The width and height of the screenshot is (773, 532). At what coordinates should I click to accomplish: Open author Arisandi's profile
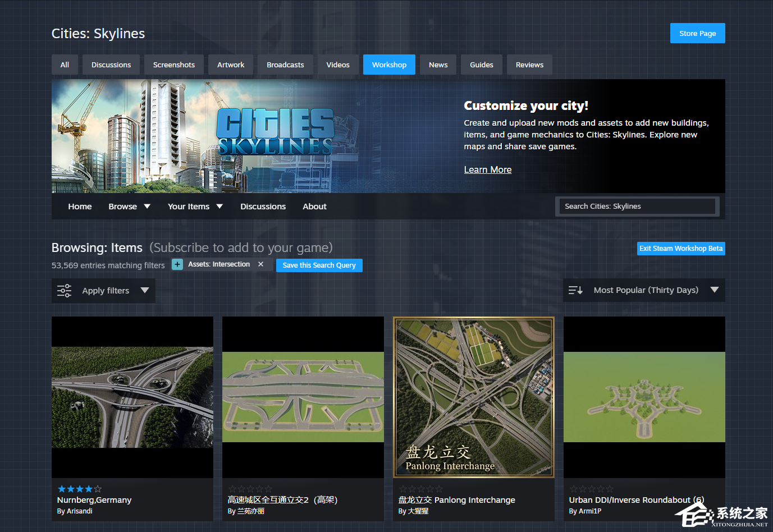tap(79, 511)
